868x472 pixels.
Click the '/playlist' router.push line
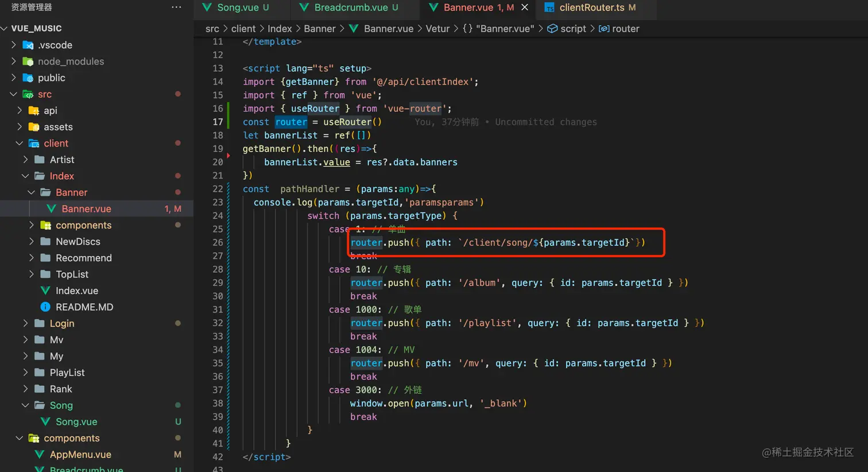(527, 323)
